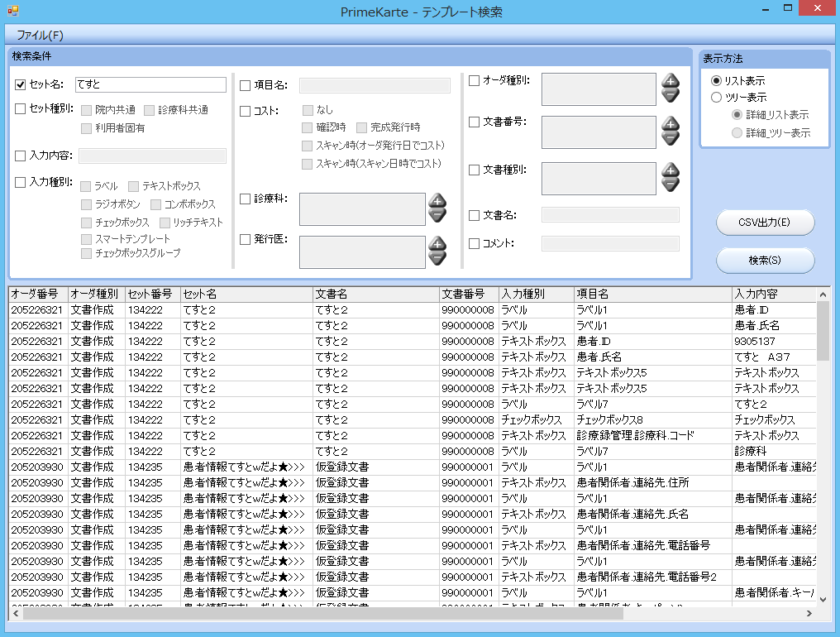Click the results list scroll-down arrow
This screenshot has height=637, width=840.
click(823, 600)
